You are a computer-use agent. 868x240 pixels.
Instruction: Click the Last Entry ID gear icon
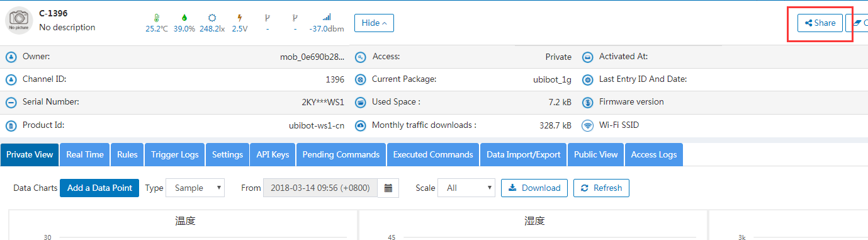[x=587, y=80]
